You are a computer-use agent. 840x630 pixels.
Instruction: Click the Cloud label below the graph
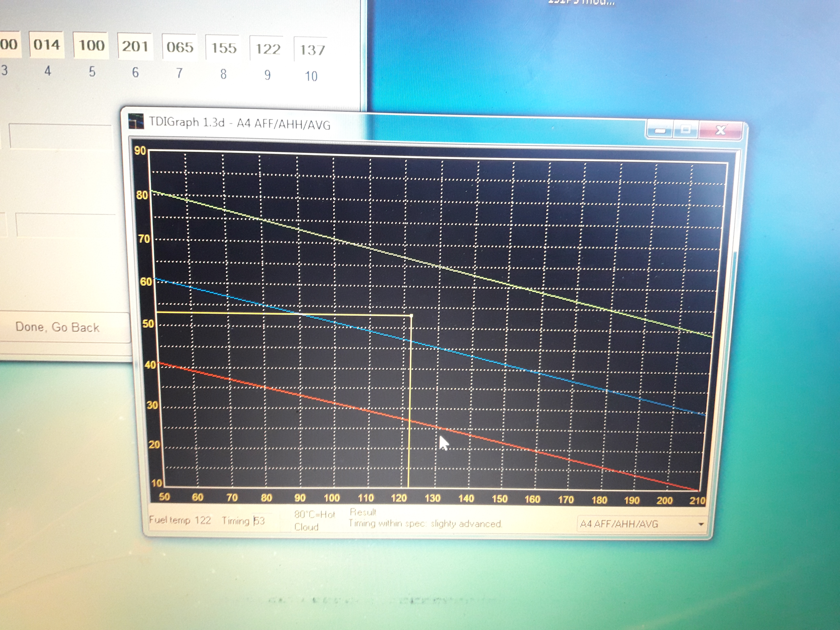tap(306, 527)
